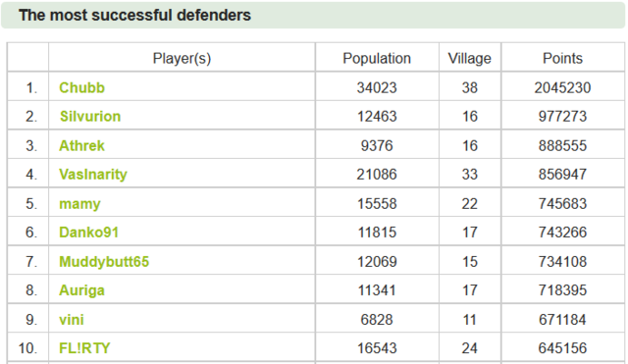Click Chubb's population value 34023
The width and height of the screenshot is (628, 364).
click(x=377, y=87)
